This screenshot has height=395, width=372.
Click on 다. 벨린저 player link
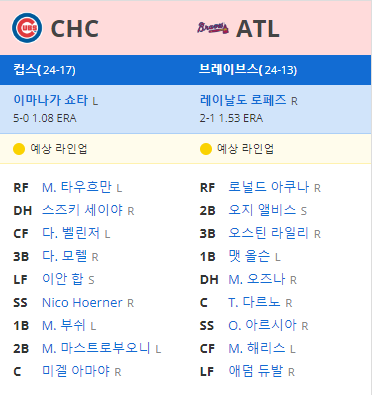71,233
